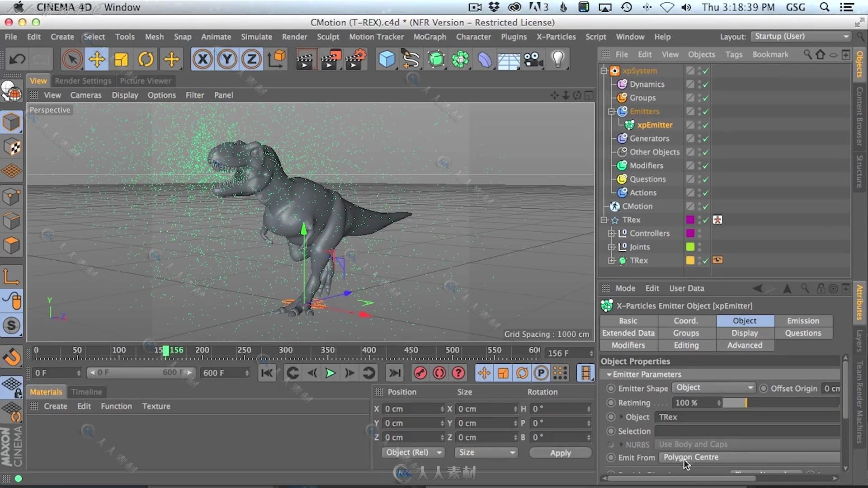The image size is (868, 488).
Task: Toggle the X axis lock
Action: [x=203, y=59]
